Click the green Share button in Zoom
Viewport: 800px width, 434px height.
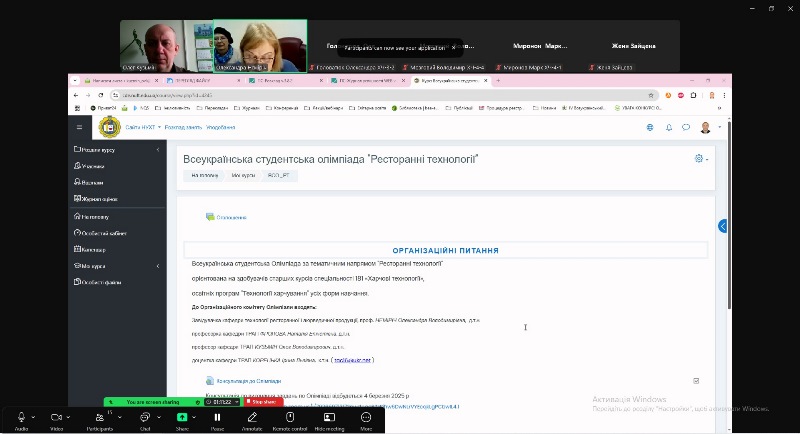point(182,420)
